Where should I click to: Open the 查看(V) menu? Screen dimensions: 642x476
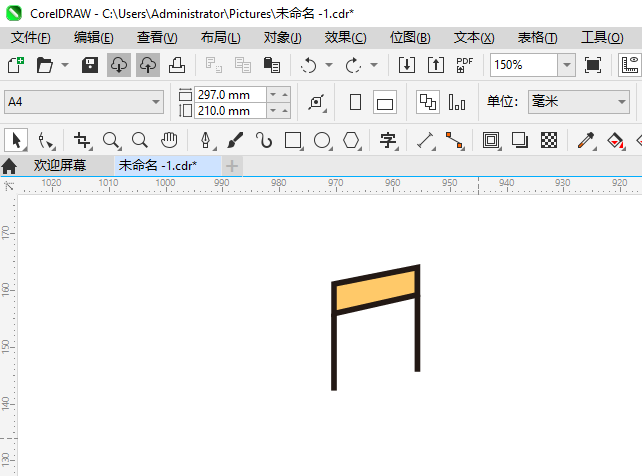tap(157, 38)
